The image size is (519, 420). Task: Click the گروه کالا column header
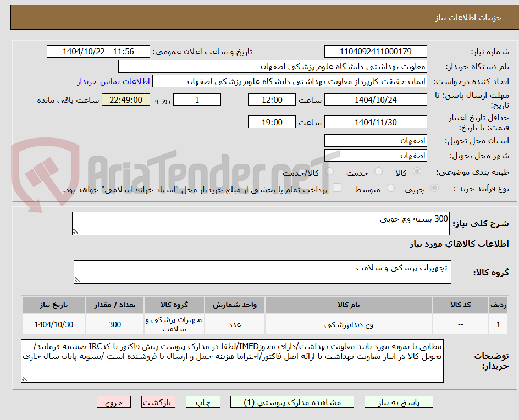[x=174, y=305]
